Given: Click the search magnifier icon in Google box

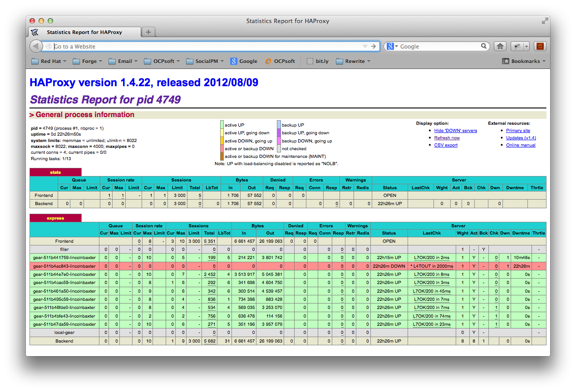Looking at the screenshot, I should coord(484,46).
